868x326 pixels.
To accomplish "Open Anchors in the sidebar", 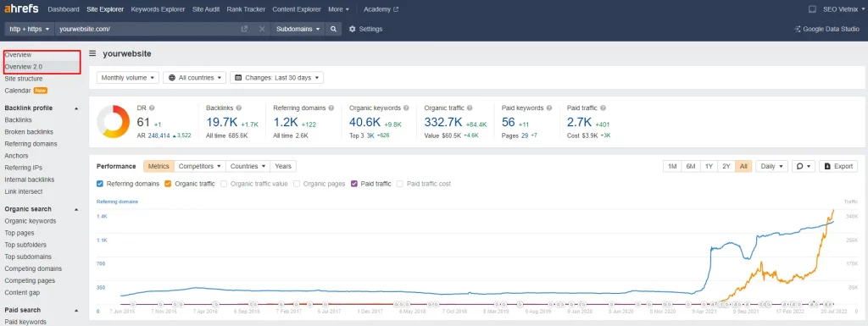I will [16, 156].
